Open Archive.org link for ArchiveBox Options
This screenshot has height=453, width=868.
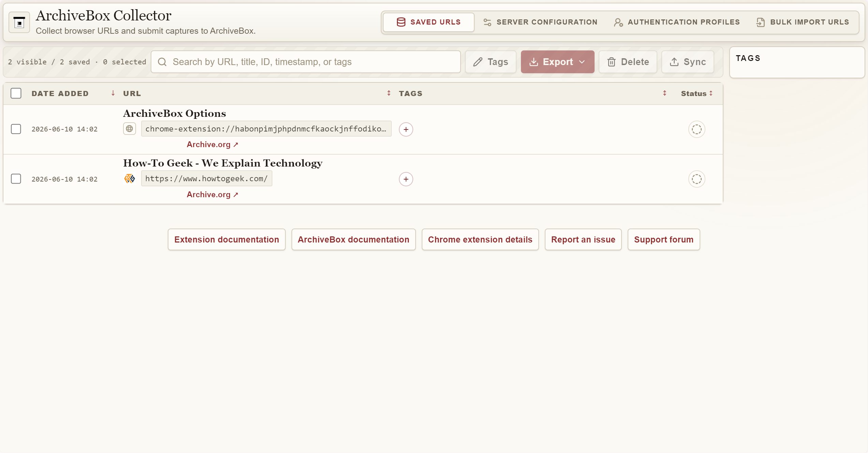click(x=212, y=144)
